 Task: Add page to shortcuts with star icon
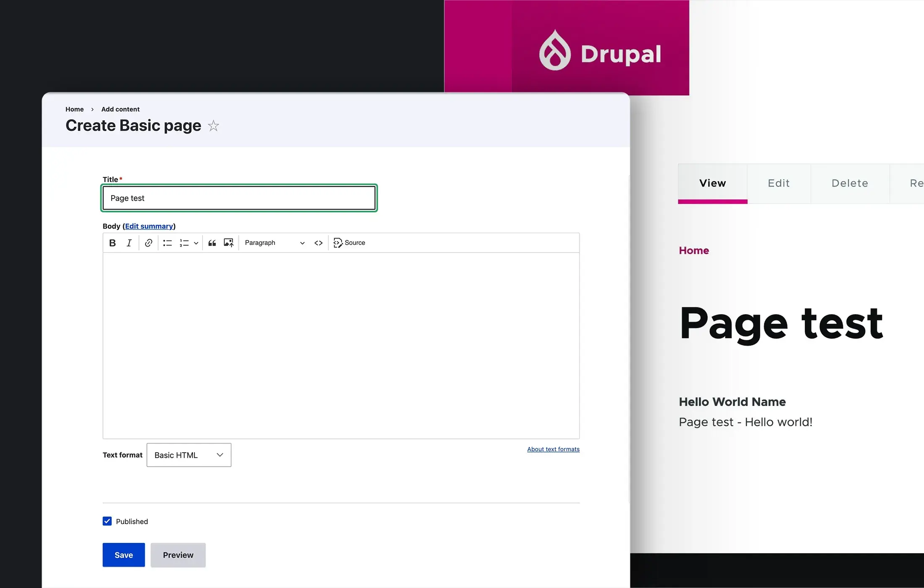(213, 126)
